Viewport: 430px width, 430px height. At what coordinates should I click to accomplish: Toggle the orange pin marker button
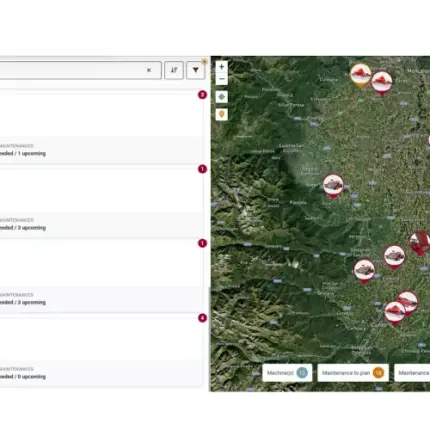[x=222, y=114]
